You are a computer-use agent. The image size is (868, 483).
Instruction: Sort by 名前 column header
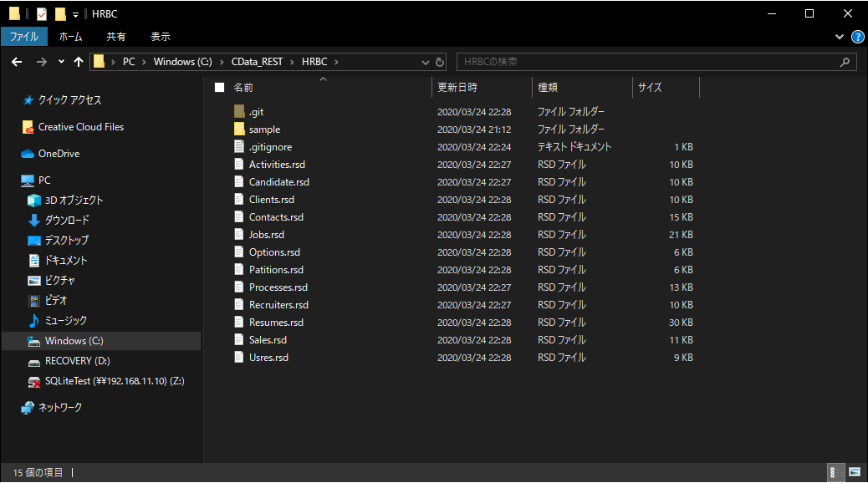pos(243,88)
